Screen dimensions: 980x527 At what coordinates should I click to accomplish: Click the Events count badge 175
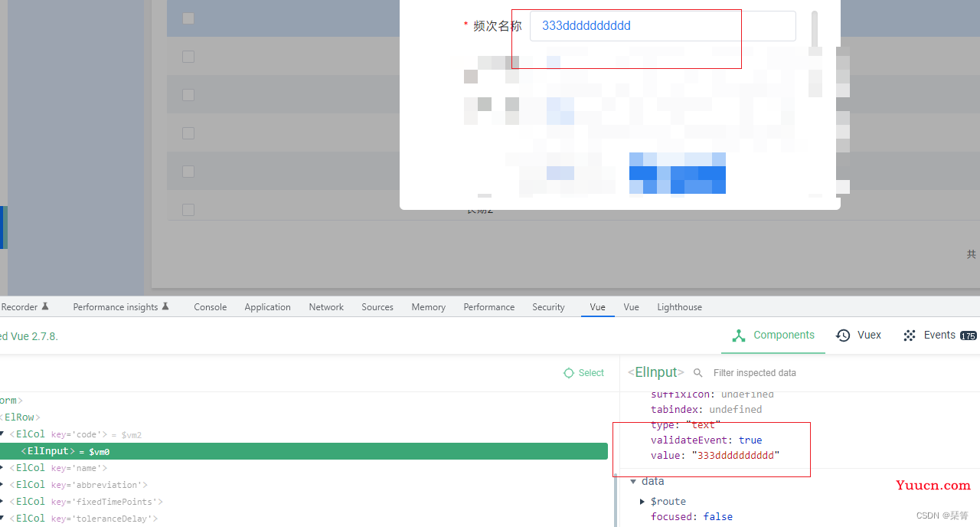point(968,336)
